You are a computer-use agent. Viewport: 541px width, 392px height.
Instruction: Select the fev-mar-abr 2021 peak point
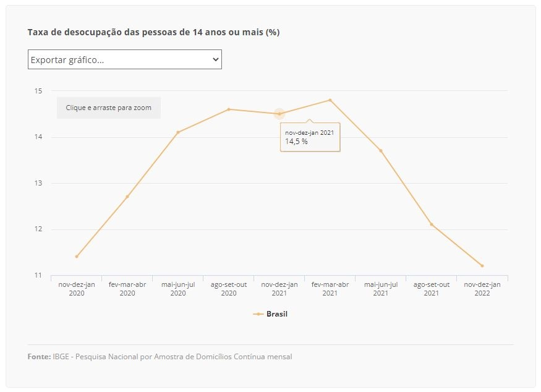coord(330,100)
